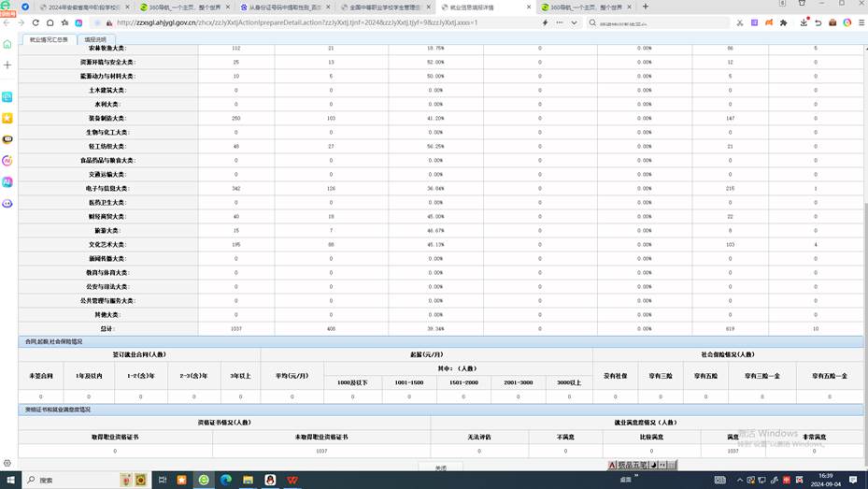The height and width of the screenshot is (489, 868).
Task: Click the undo closed-tab arrow icon
Action: [818, 22]
